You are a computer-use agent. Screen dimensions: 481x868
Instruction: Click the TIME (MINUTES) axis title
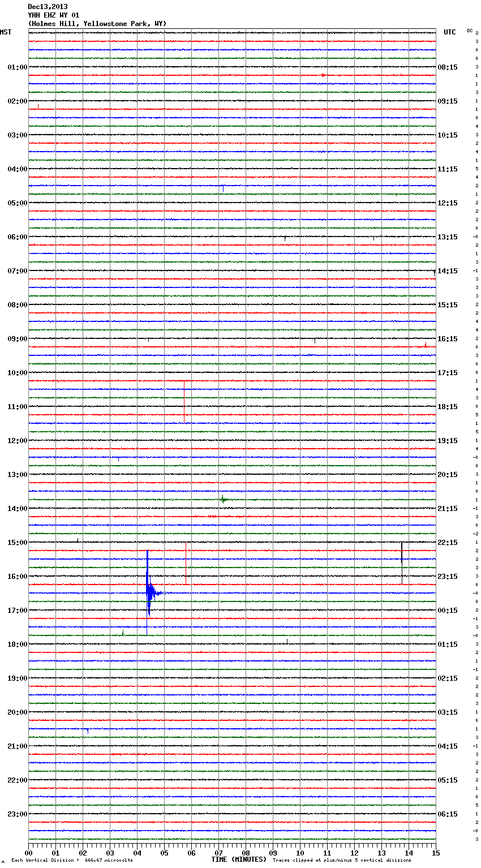point(238,860)
